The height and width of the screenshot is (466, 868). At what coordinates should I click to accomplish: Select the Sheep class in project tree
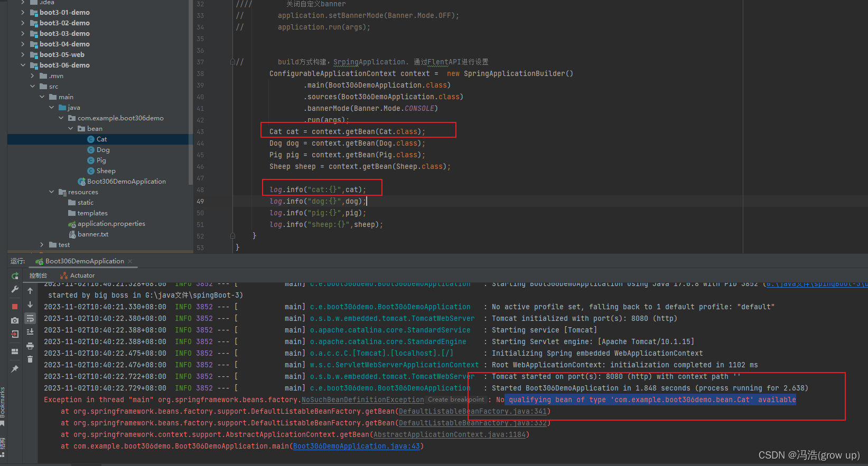click(x=106, y=171)
